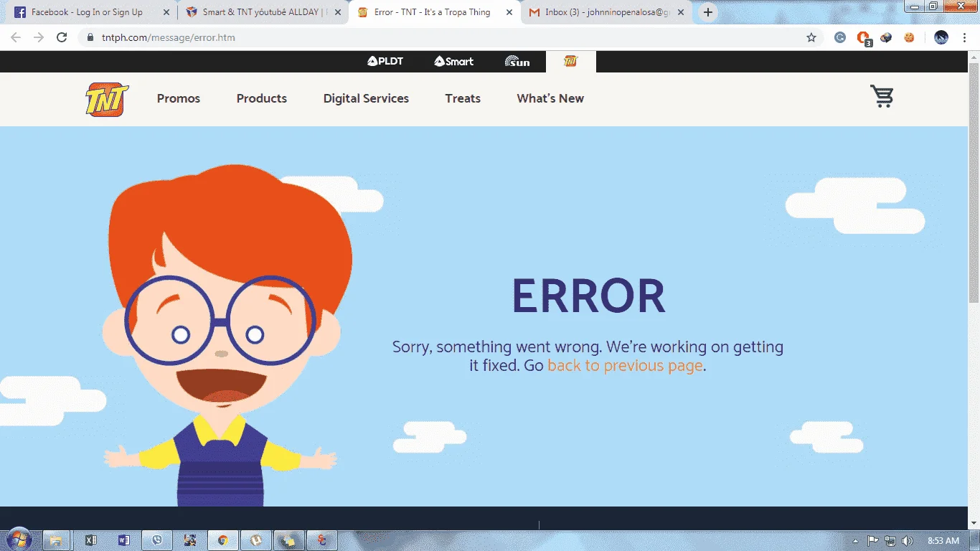Open Word from the taskbar

coord(123,540)
